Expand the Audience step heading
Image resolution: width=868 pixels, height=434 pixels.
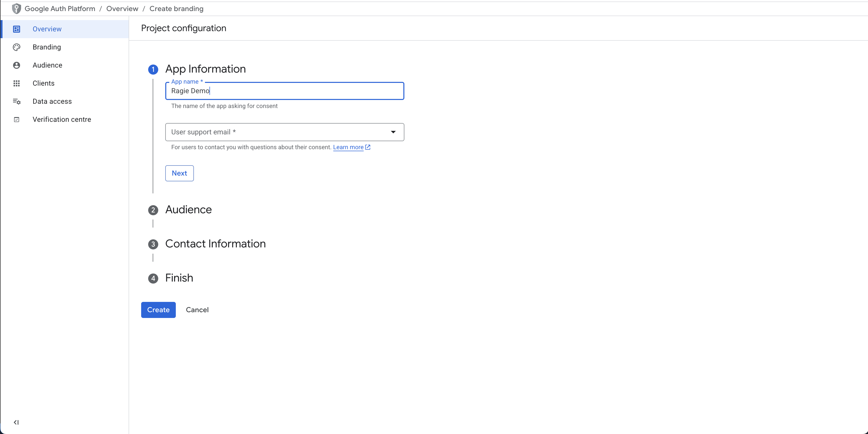pos(188,209)
